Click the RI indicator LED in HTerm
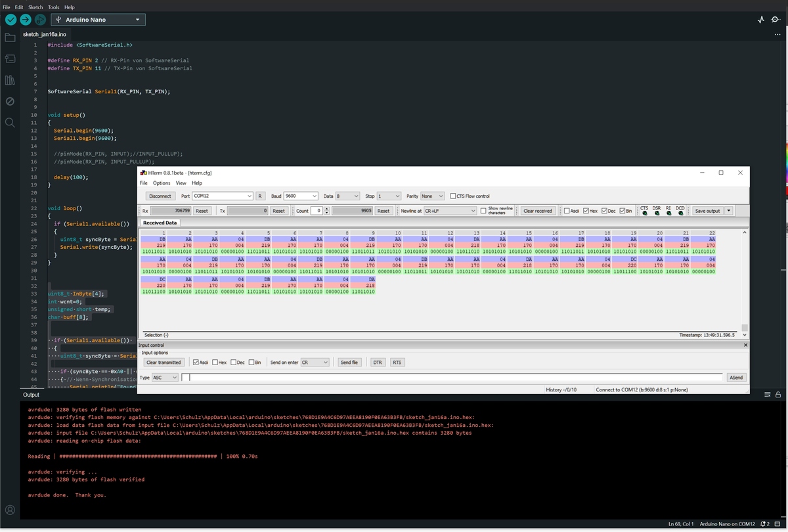 (668, 213)
